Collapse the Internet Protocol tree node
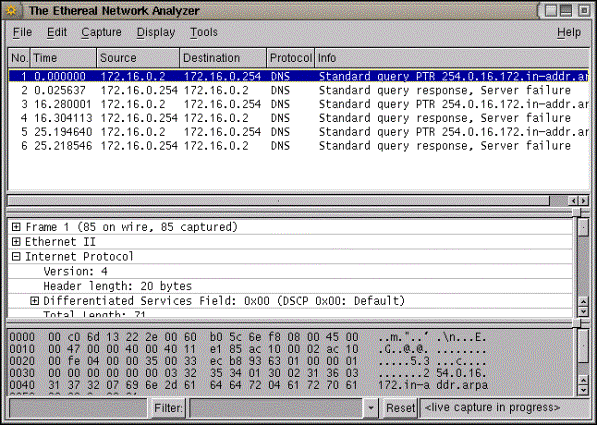 tap(16, 257)
